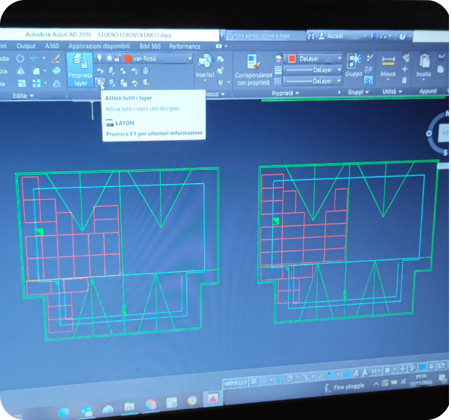Viewport: 451px width, 420px height.
Task: Click the keyword search input field
Action: pos(265,36)
